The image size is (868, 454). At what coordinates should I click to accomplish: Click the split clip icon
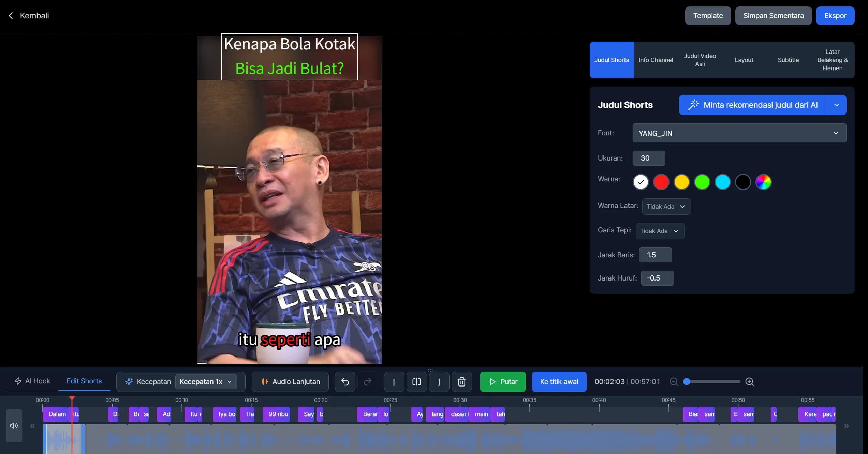tap(416, 382)
